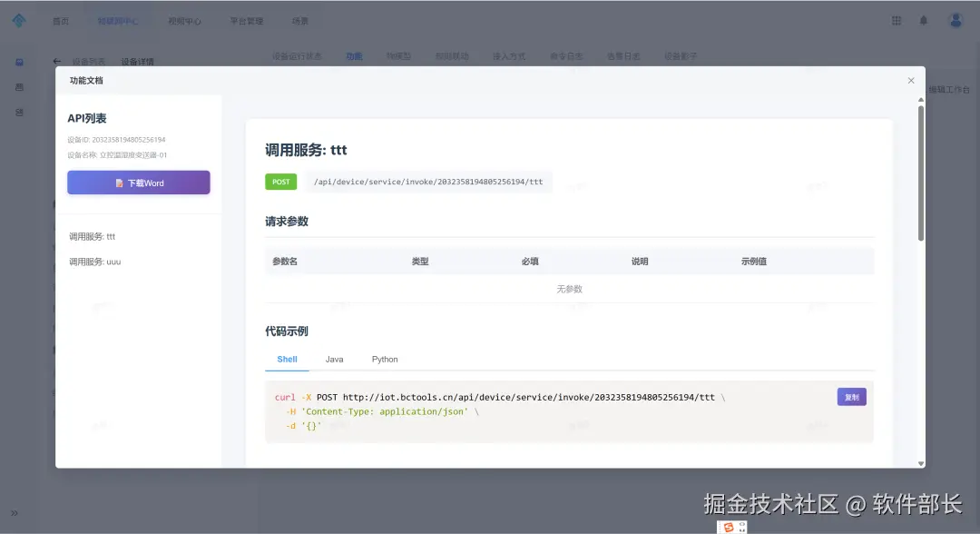Select the highlighted device icon in left sidebar
This screenshot has width=980, height=534.
tap(20, 62)
